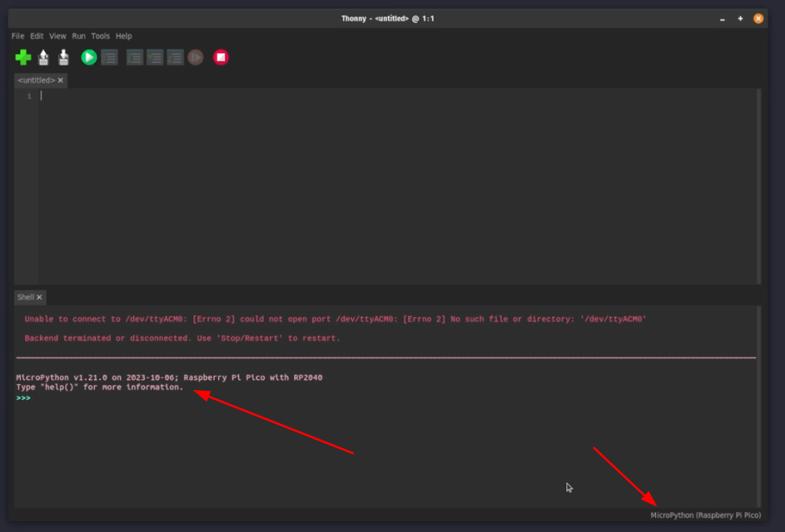
Task: Open the interpreter selector MicroPython (Raspberry Pi Pico)
Action: 705,515
